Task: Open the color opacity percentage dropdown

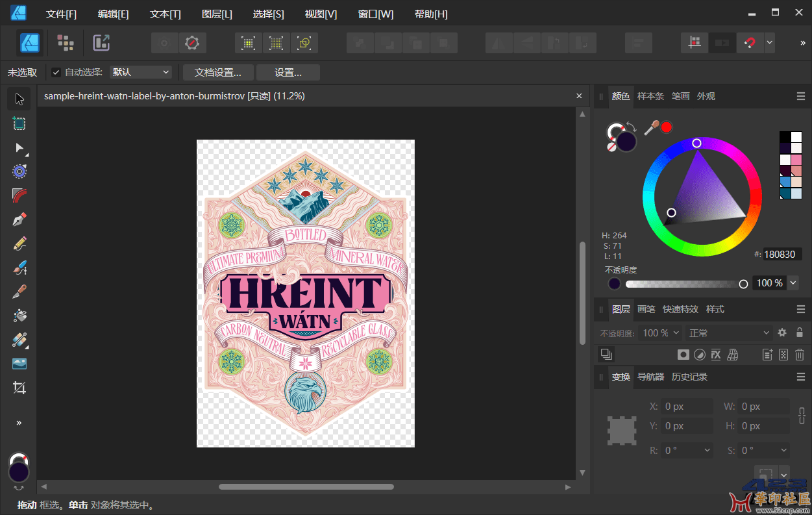Action: point(793,283)
